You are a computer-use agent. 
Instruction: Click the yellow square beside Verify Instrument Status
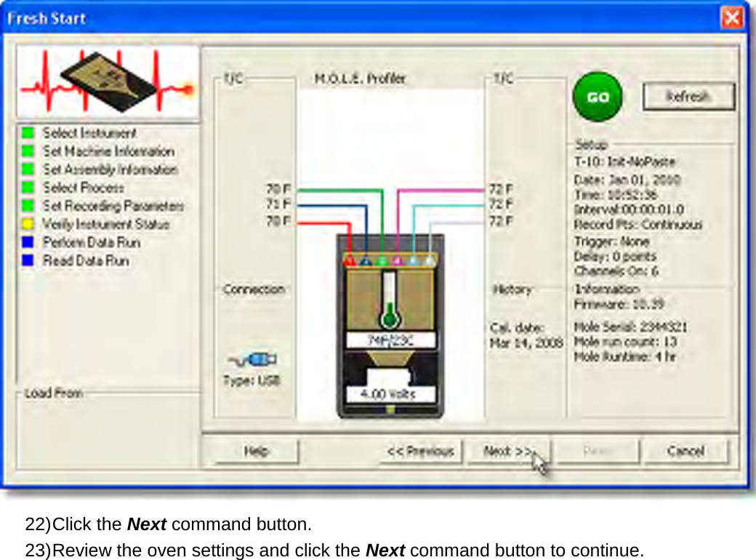[x=28, y=224]
